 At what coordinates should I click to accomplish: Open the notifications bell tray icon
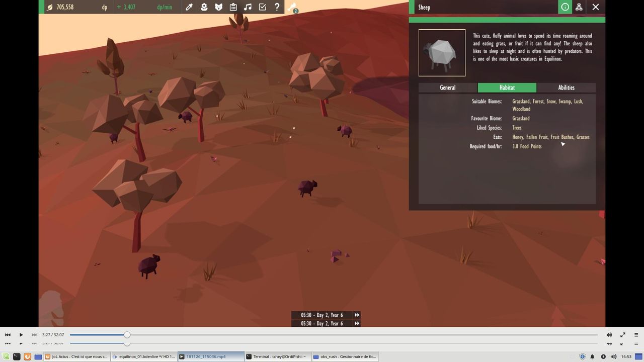coord(592,356)
